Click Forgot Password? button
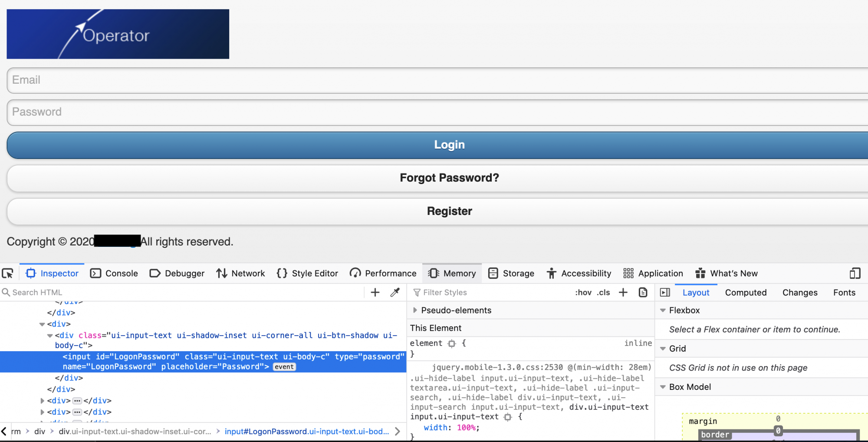The image size is (868, 442). point(437,178)
